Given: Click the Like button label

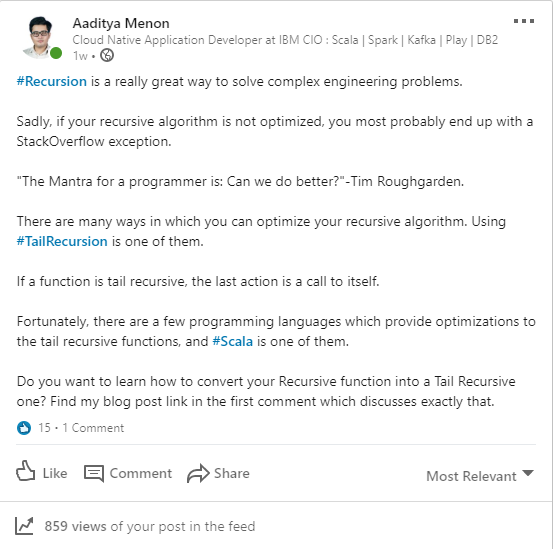Looking at the screenshot, I should (55, 473).
